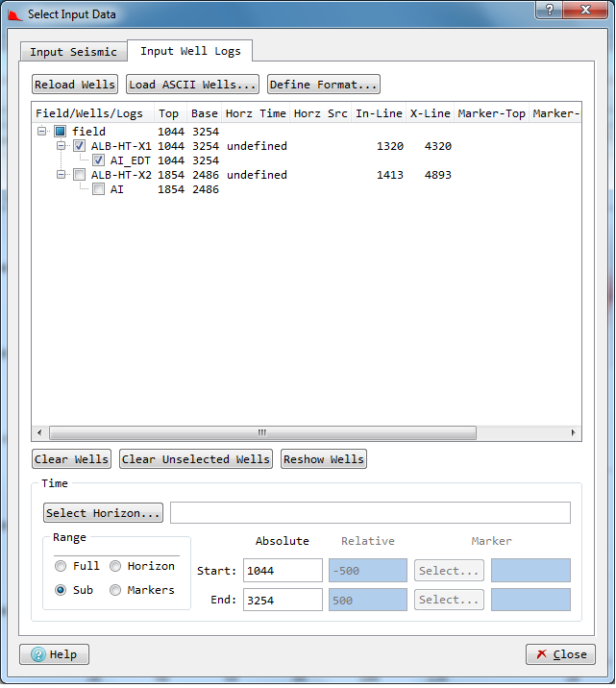Sort by the Base column header
The width and height of the screenshot is (616, 688).
(205, 113)
